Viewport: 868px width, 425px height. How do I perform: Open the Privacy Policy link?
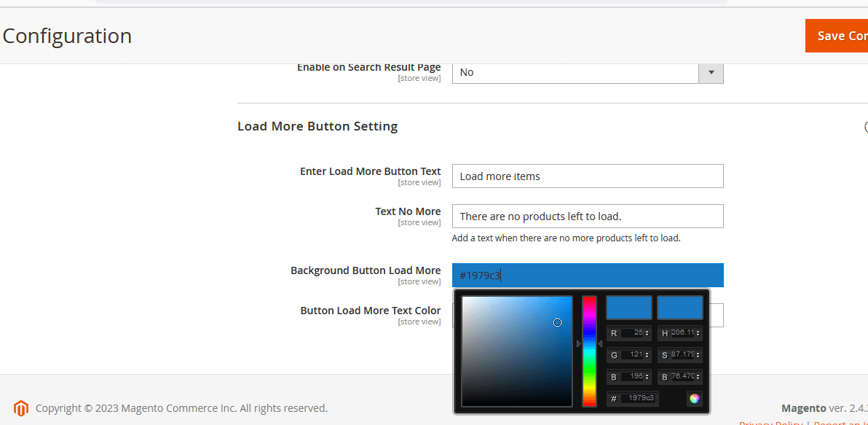[x=770, y=423]
